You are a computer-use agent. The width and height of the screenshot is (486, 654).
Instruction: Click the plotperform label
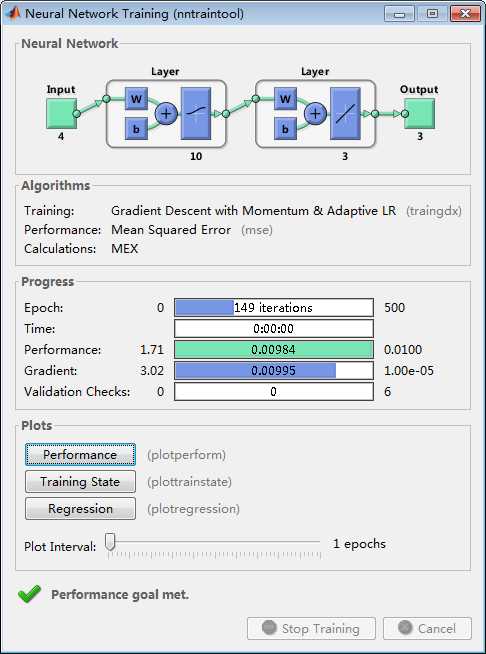pyautogui.click(x=186, y=455)
